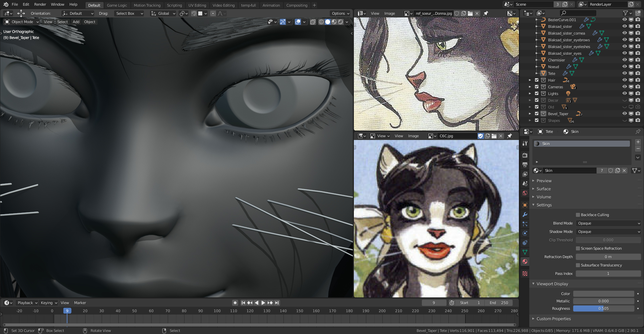This screenshot has width=644, height=334.
Task: Toggle fake user for Skin material
Action: pyautogui.click(x=611, y=171)
